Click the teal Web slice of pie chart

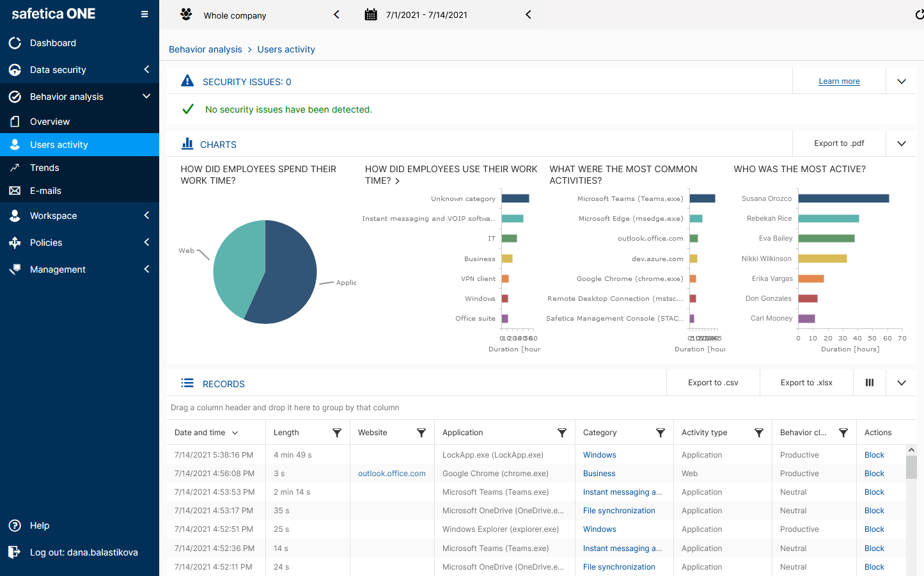pyautogui.click(x=237, y=266)
